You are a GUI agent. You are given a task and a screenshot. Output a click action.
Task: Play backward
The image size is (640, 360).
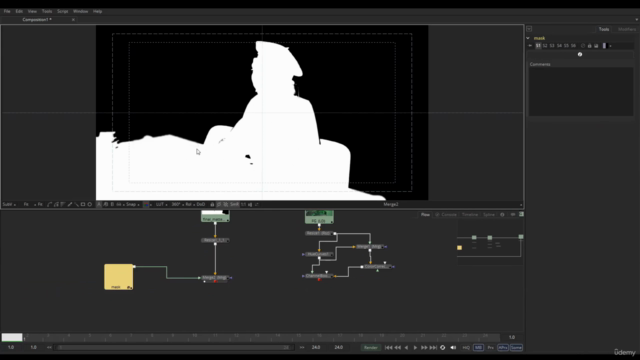pyautogui.click(x=406, y=347)
